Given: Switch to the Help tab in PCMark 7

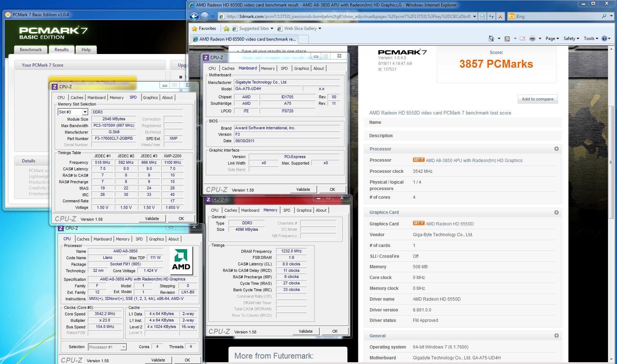Looking at the screenshot, I should click(86, 50).
